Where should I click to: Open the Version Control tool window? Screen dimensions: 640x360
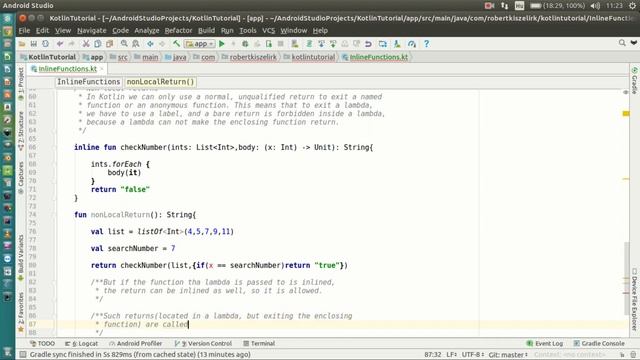pyautogui.click(x=203, y=343)
